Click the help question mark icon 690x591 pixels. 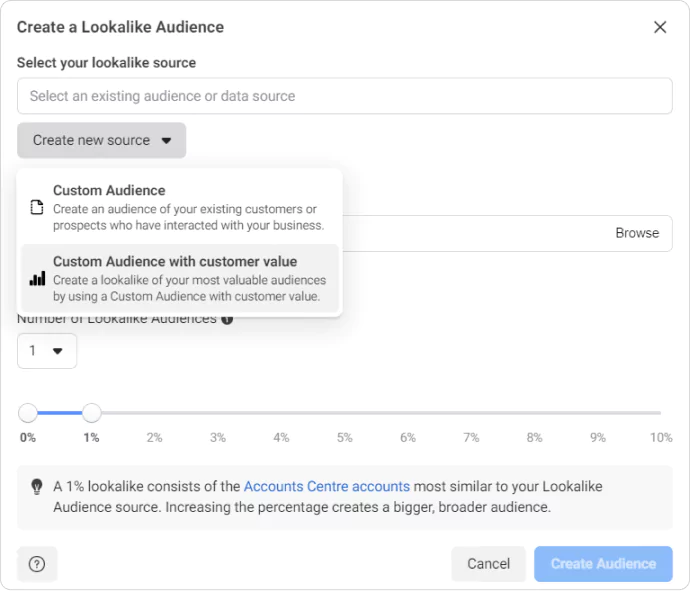(x=37, y=564)
